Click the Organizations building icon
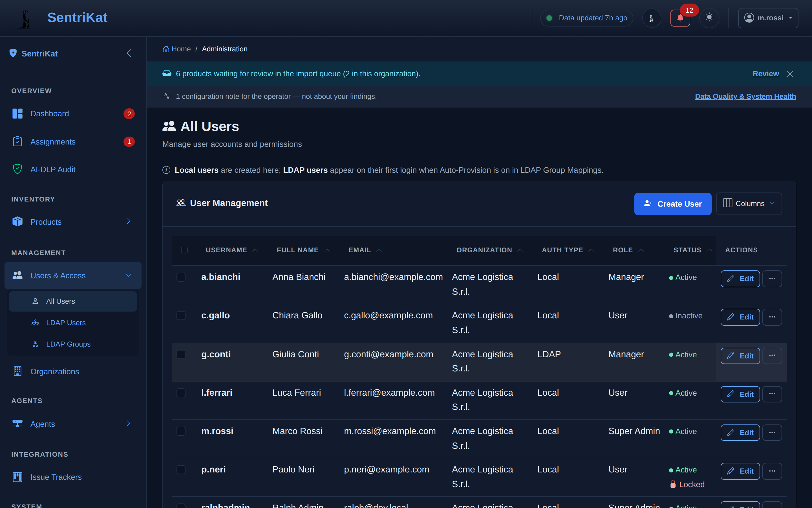This screenshot has height=508, width=812. (17, 371)
